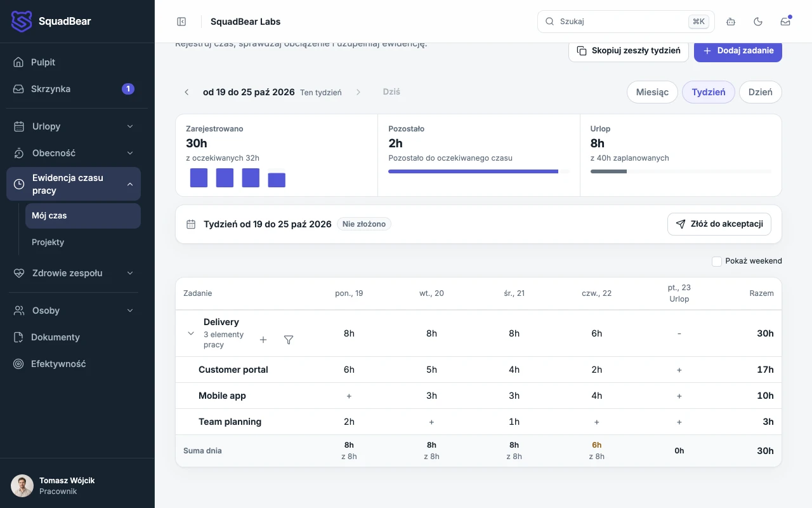Add Friday hours for Mobile app
812x508 pixels.
click(x=679, y=396)
